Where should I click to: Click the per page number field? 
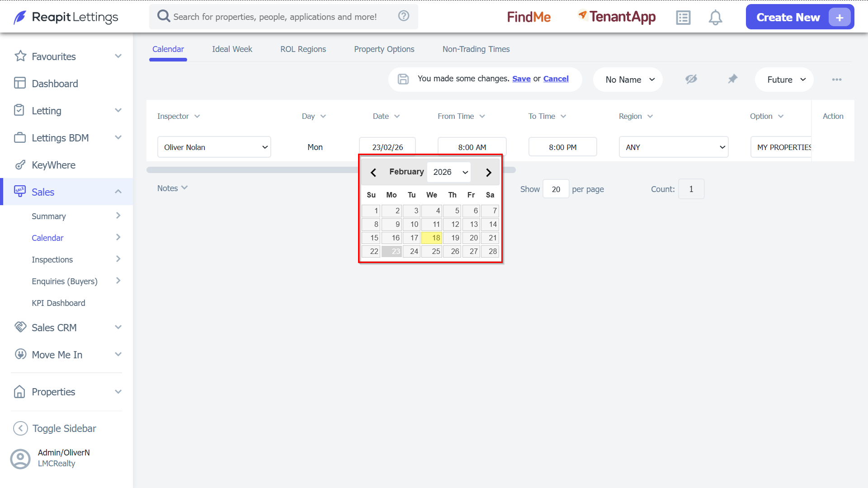pos(556,189)
